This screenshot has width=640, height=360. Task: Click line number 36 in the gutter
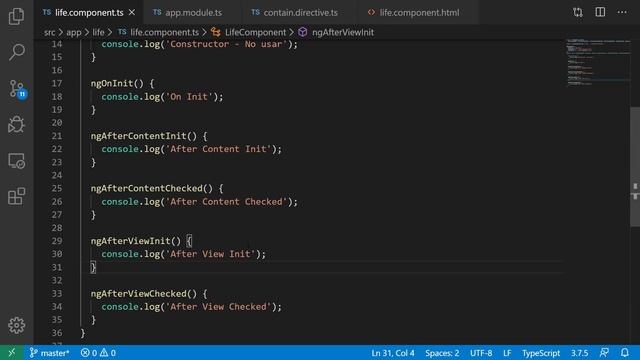tap(57, 333)
